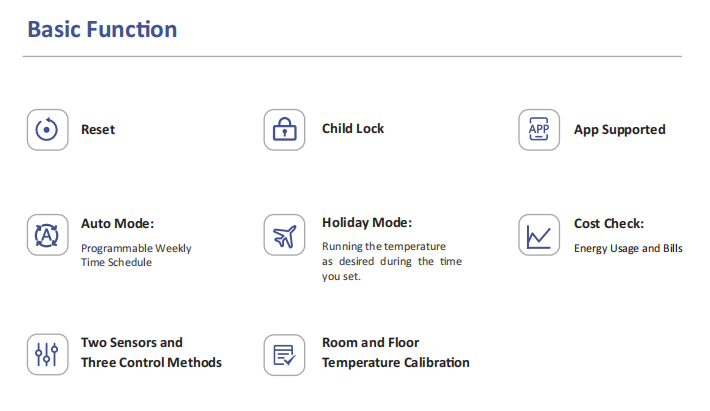Select the 'Energy Usage and Bills' description
The width and height of the screenshot is (710, 411).
[x=628, y=249]
